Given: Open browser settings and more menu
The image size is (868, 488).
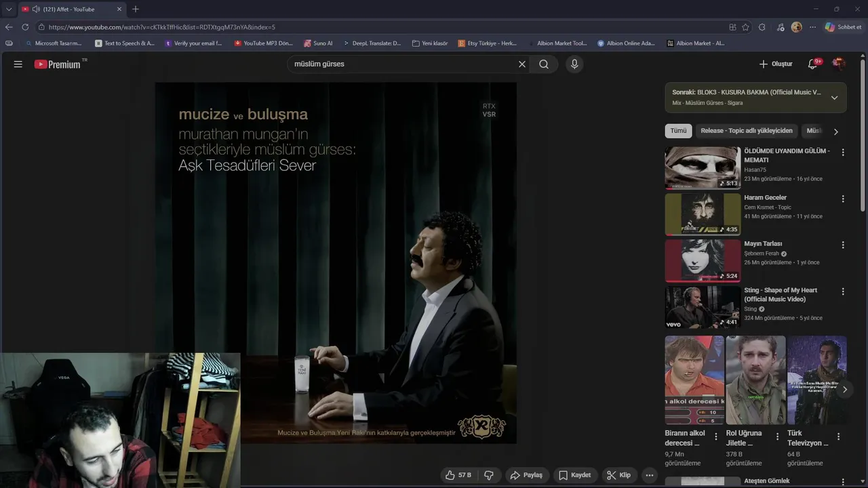Looking at the screenshot, I should 812,27.
